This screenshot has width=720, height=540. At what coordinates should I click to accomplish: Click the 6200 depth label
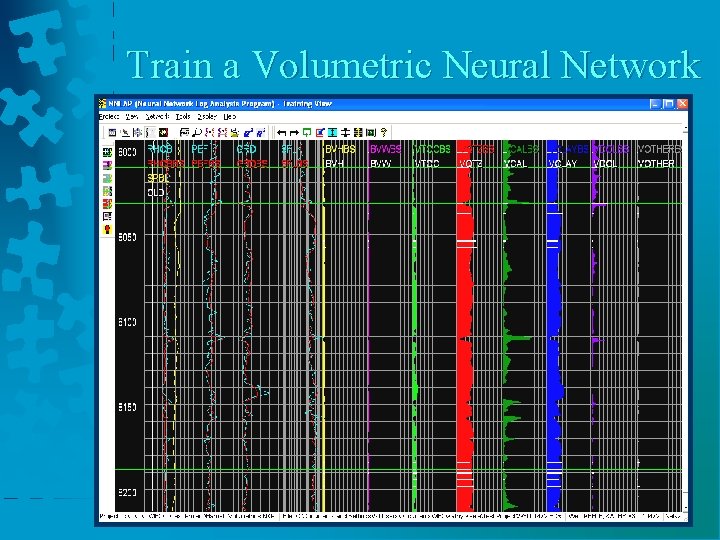point(127,492)
